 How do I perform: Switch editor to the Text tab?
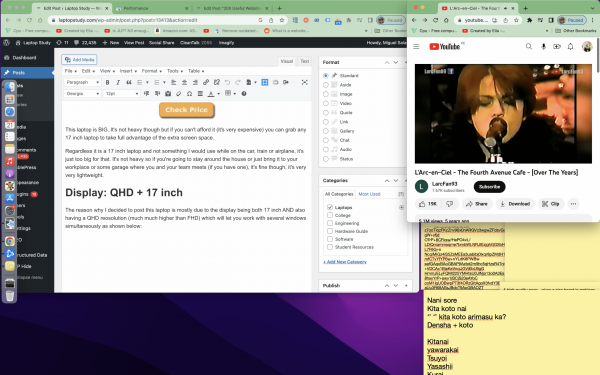tap(305, 61)
